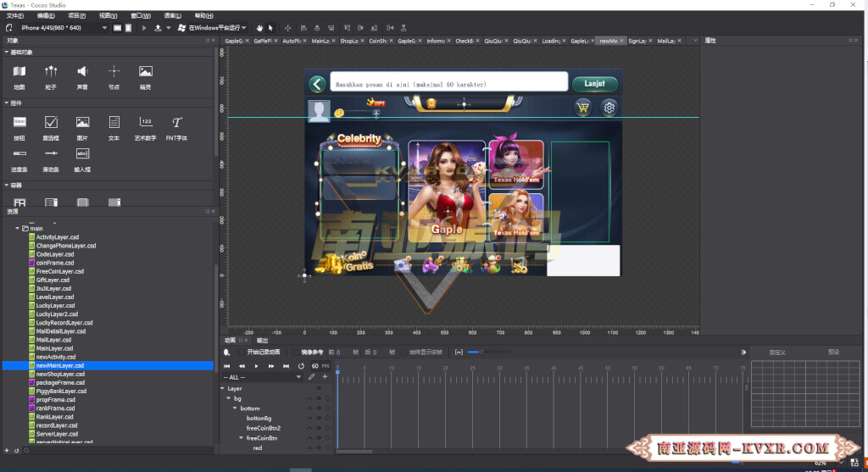The width and height of the screenshot is (868, 472).
Task: Switch to the SignLay document tab
Action: [637, 41]
